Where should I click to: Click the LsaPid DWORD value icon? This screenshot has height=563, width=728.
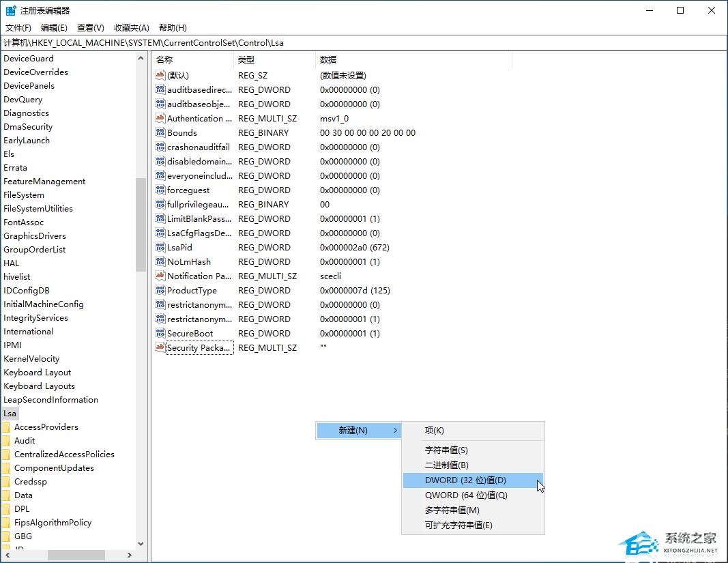(x=160, y=248)
